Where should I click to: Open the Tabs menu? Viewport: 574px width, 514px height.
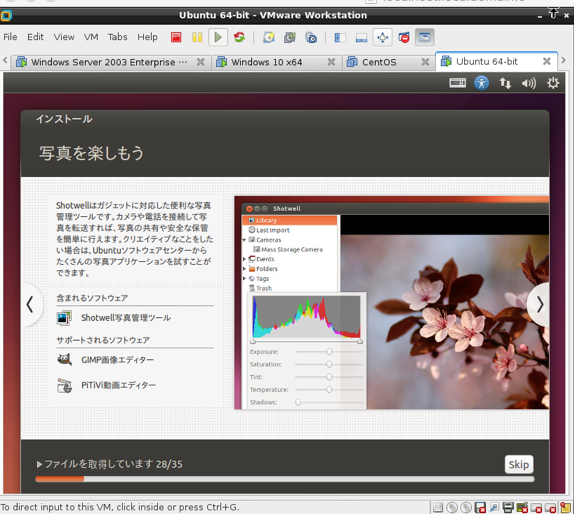(x=118, y=37)
